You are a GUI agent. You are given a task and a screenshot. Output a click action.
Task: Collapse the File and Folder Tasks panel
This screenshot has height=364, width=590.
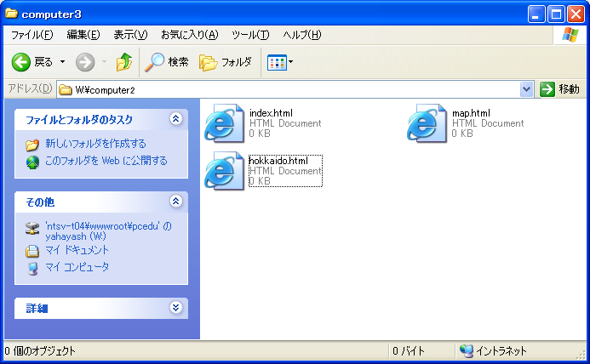(175, 119)
